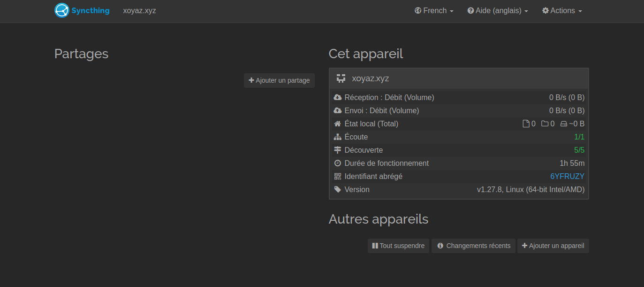Click the QR code icon for Identifiant abrégé
Image resolution: width=644 pixels, height=287 pixels.
(x=338, y=177)
